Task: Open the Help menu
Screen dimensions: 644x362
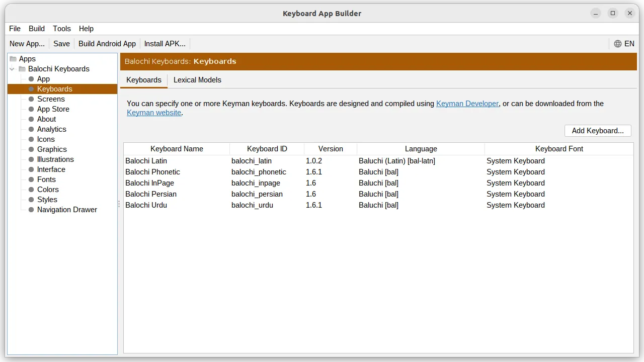Action: [86, 29]
